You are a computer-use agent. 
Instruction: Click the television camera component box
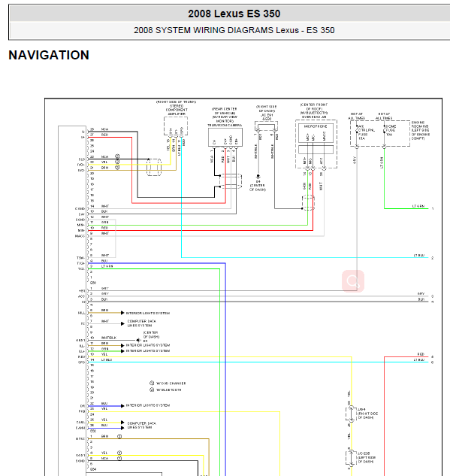[x=225, y=137]
